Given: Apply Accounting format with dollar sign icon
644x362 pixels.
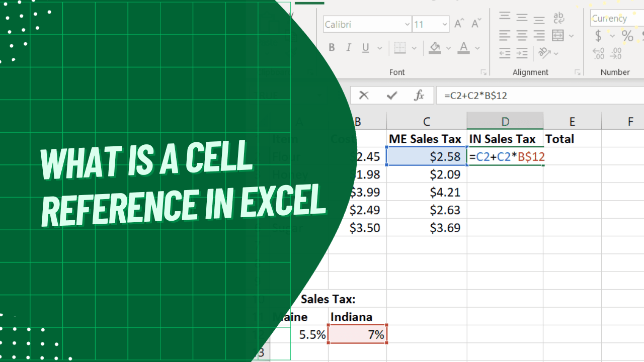Looking at the screenshot, I should tap(598, 36).
